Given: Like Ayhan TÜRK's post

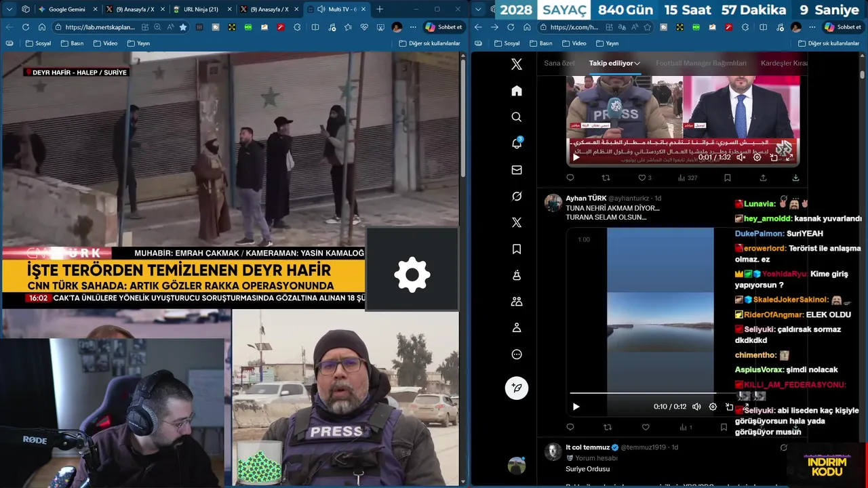Looking at the screenshot, I should [646, 428].
